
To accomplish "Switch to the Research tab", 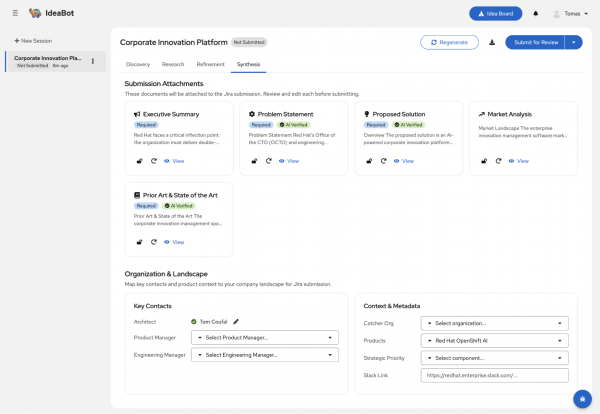I will (x=173, y=64).
